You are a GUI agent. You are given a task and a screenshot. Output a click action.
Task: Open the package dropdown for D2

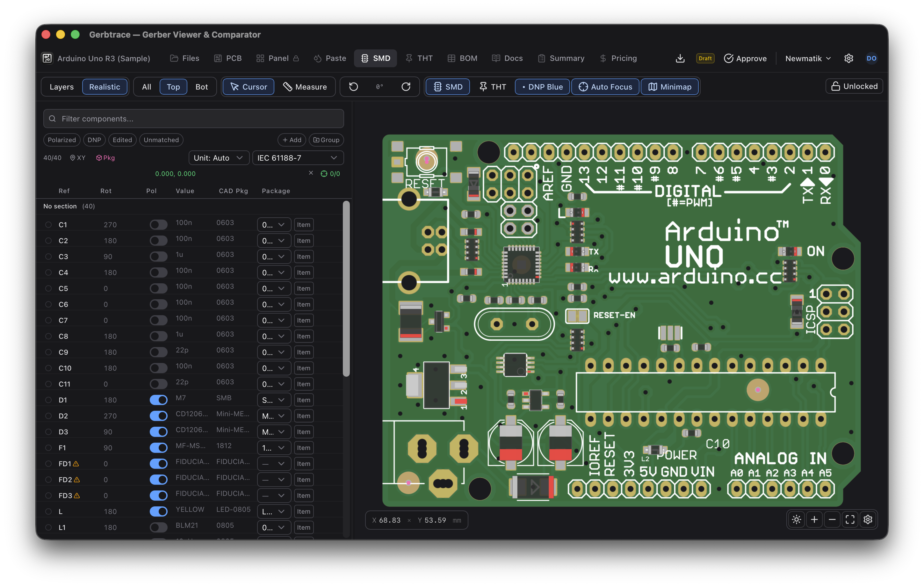(x=274, y=416)
